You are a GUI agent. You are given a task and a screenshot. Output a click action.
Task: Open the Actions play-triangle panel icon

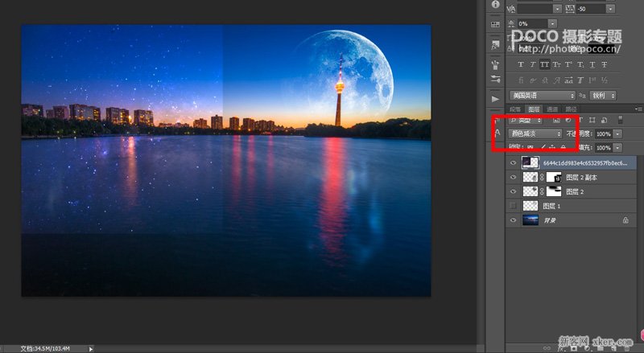coord(495,99)
